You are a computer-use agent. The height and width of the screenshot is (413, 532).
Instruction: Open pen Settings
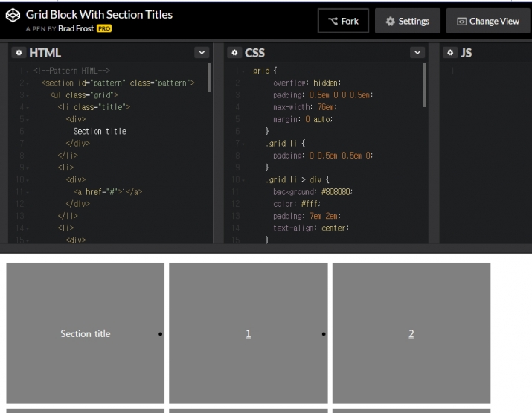pos(408,21)
